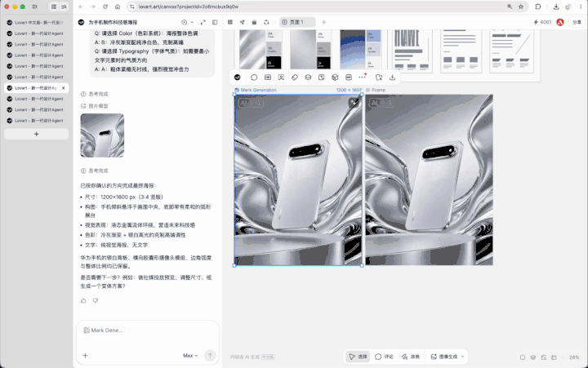The height and width of the screenshot is (368, 588).
Task: Select the scribble brush tool in the bottom toolbar
Action: 411,357
